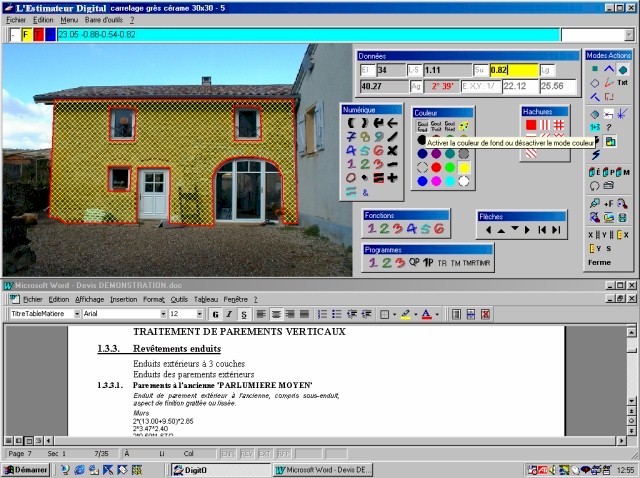Open the Format menu in Word
The width and height of the screenshot is (640, 478).
tap(153, 299)
